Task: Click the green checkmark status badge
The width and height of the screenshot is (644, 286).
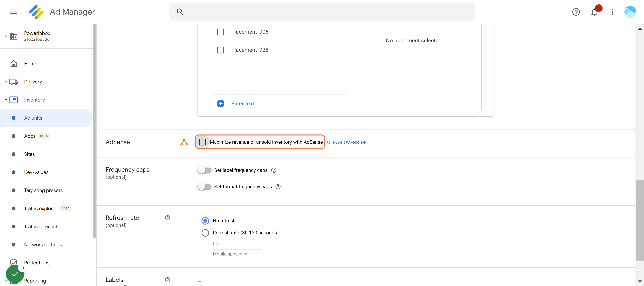Action: pos(15,274)
